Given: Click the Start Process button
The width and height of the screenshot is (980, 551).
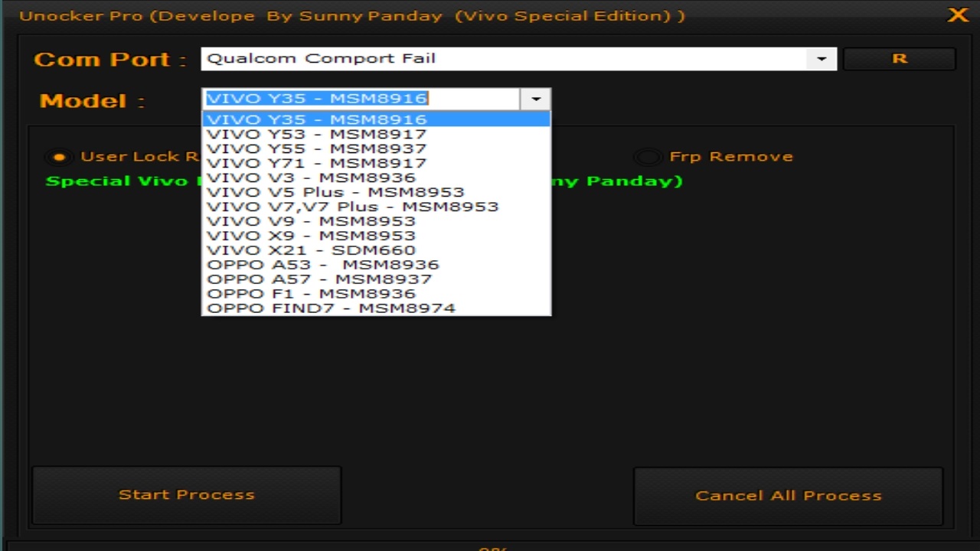Looking at the screenshot, I should click(x=187, y=495).
